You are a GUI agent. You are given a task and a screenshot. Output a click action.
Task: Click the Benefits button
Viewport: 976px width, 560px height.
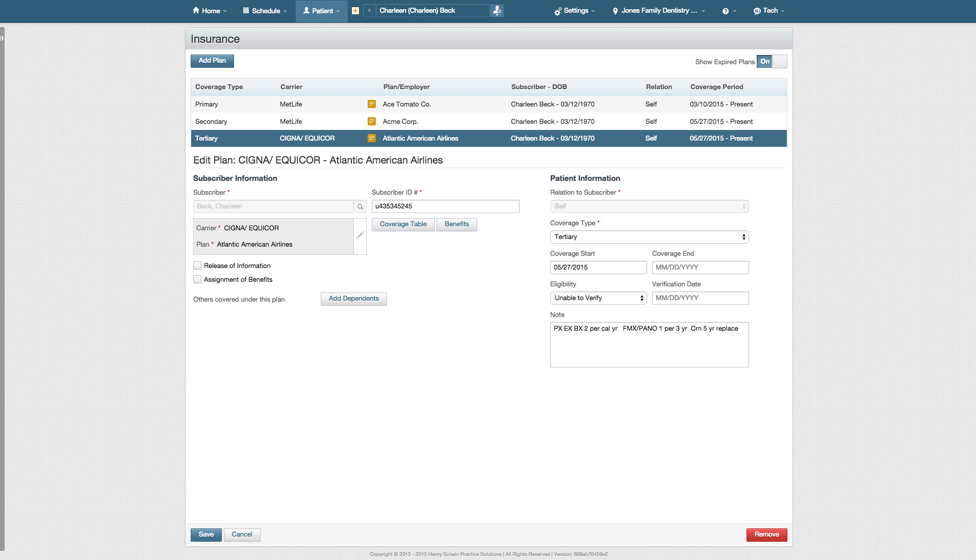click(x=456, y=224)
